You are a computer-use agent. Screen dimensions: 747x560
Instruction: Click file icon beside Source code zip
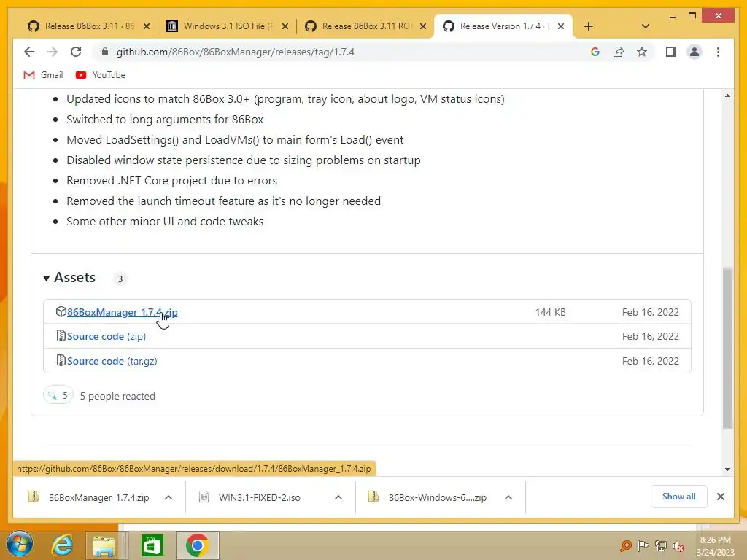[61, 335]
